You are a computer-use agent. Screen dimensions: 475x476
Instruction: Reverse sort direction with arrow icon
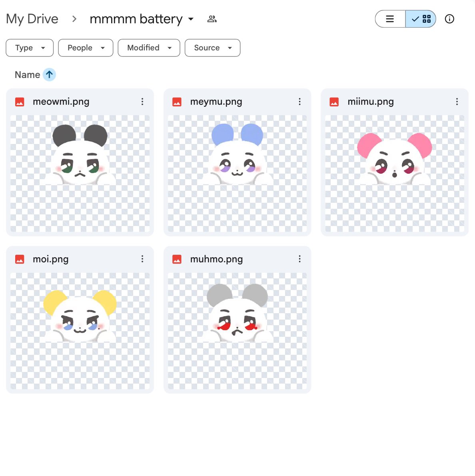[x=49, y=75]
